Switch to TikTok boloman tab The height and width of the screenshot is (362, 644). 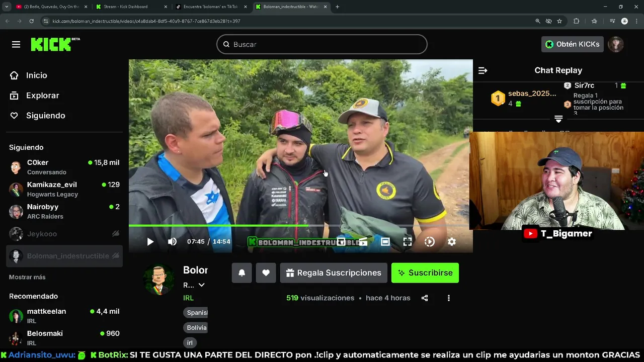[x=210, y=7]
